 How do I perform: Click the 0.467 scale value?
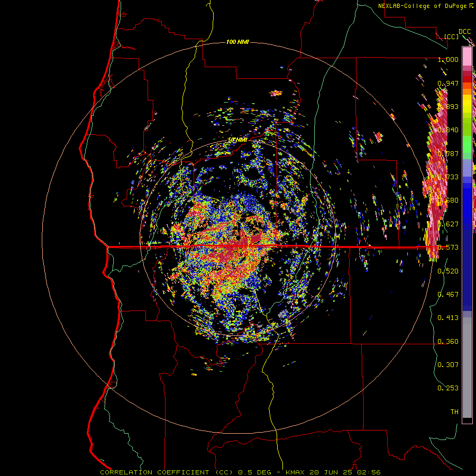[448, 295]
